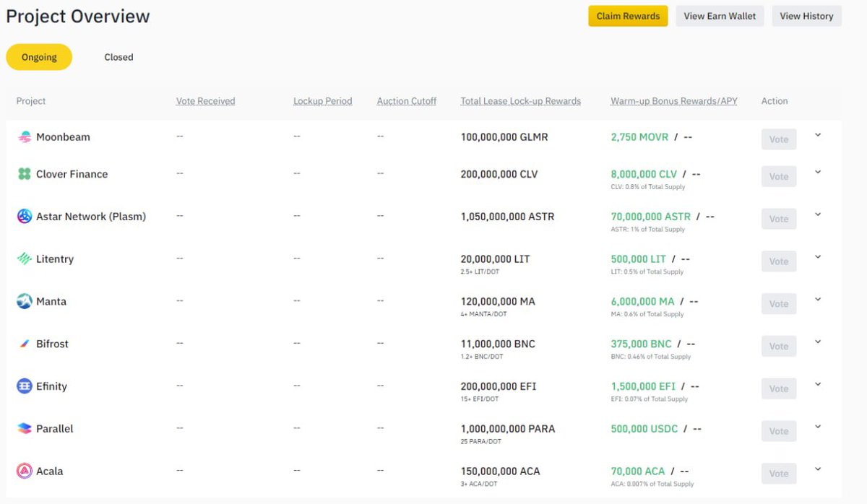Click the 150,000,000 ACA reward value

pos(501,471)
